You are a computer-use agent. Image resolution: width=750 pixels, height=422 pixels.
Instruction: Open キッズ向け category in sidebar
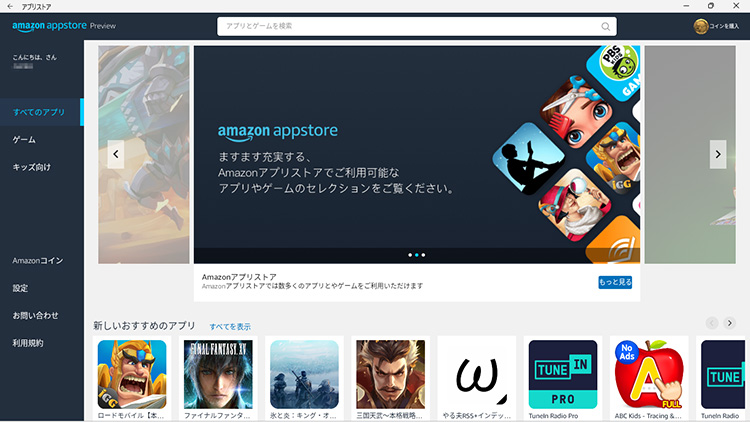32,167
